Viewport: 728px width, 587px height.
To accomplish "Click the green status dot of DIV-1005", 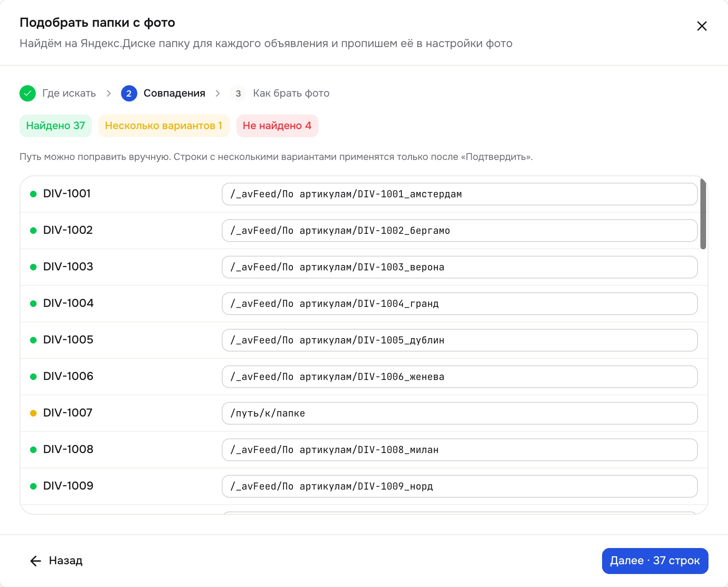I will (33, 340).
